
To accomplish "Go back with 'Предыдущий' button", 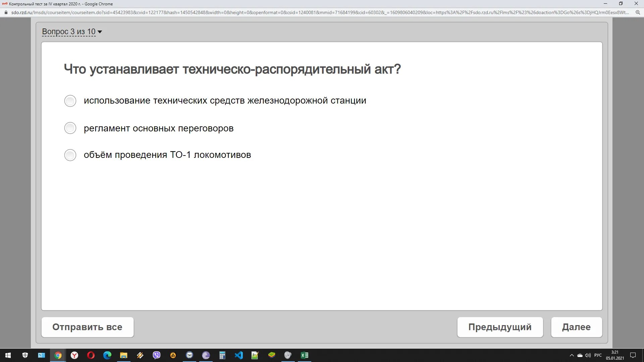I will click(500, 327).
